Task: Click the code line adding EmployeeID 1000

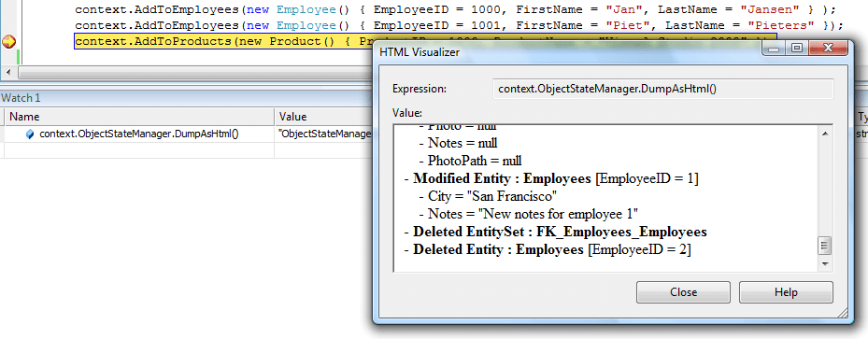Action: pos(456,10)
